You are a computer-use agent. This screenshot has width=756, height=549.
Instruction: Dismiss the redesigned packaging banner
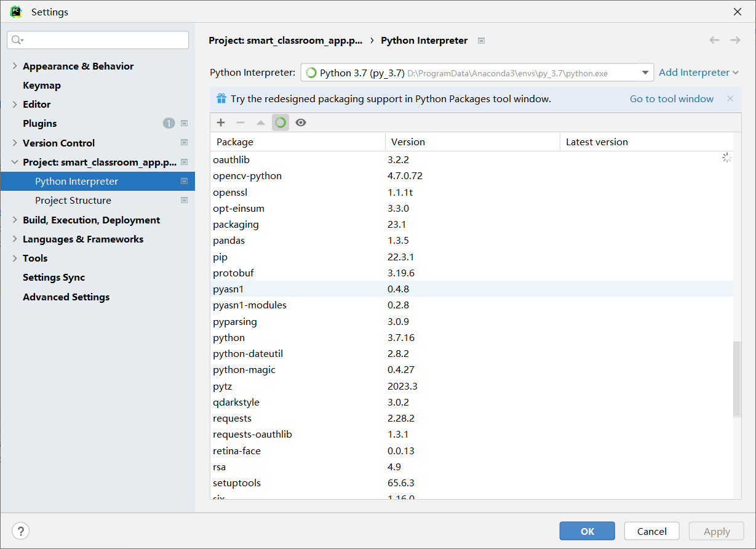pos(730,98)
